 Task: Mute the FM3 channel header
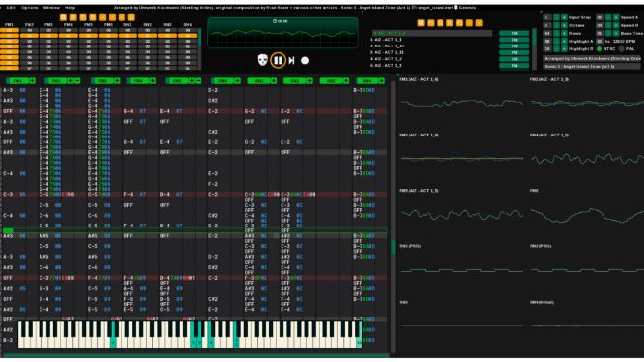pyautogui.click(x=103, y=81)
